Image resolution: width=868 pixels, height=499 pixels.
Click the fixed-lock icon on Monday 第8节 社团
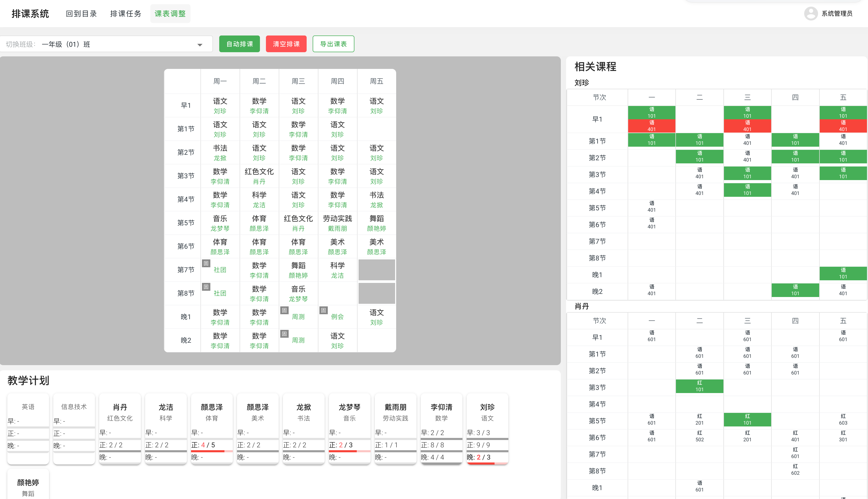(206, 287)
